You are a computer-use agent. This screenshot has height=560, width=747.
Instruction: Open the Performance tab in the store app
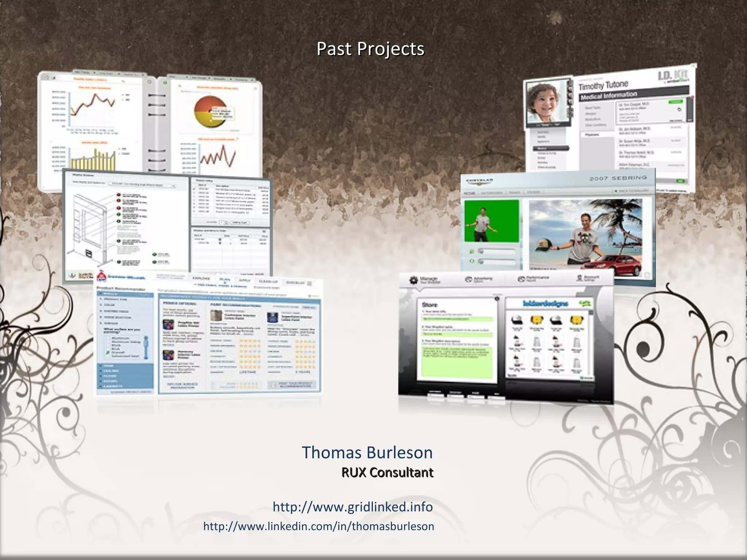coord(534,279)
